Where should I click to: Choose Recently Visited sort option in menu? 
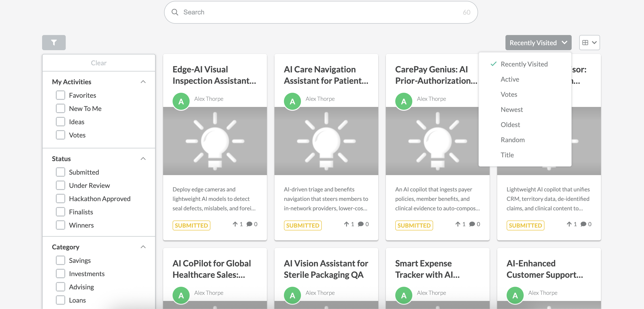tap(524, 64)
